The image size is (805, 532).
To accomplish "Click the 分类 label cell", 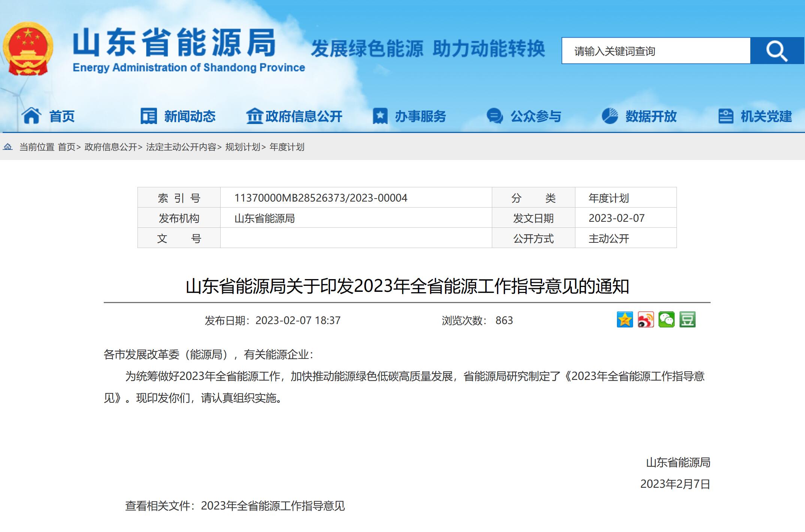I will pyautogui.click(x=533, y=197).
